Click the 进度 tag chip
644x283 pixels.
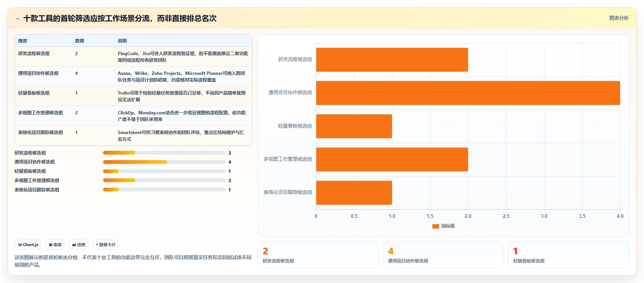pyautogui.click(x=78, y=245)
